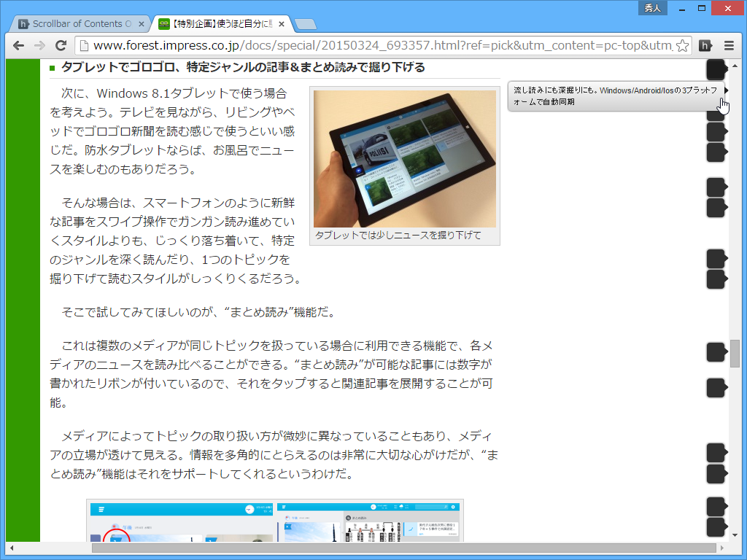Screen dimensions: 747x560
Task: Reload the current page
Action: [61, 45]
